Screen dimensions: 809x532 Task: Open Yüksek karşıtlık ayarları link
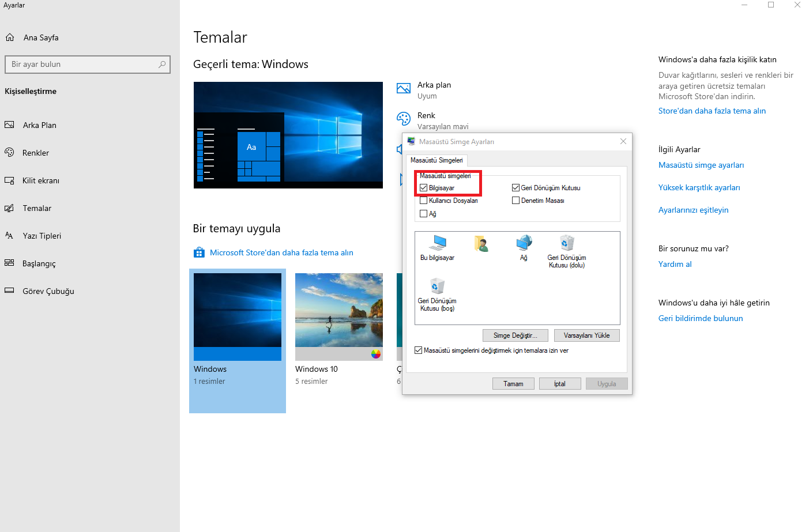(699, 188)
